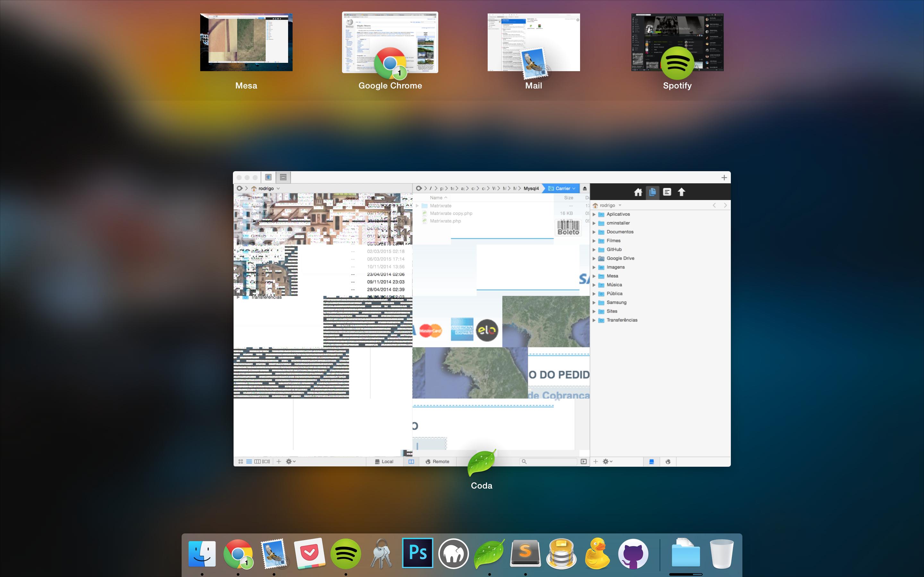Expand the GitHub folder in sidebar
The height and width of the screenshot is (577, 924).
click(x=594, y=250)
